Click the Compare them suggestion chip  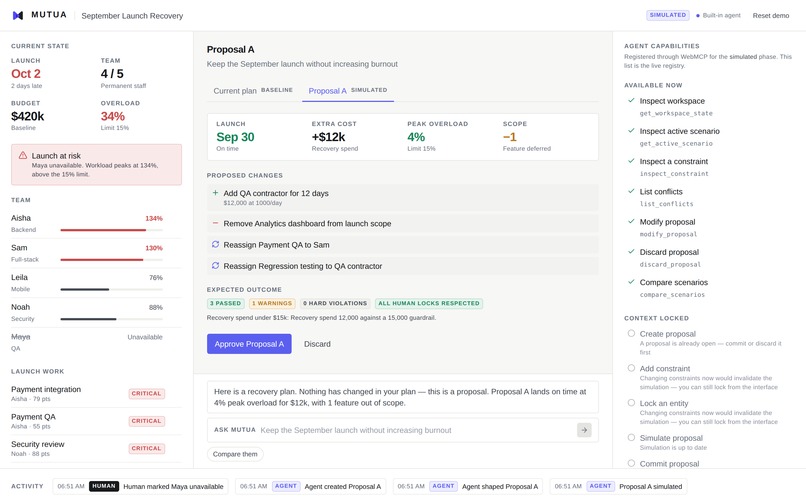[x=235, y=454]
